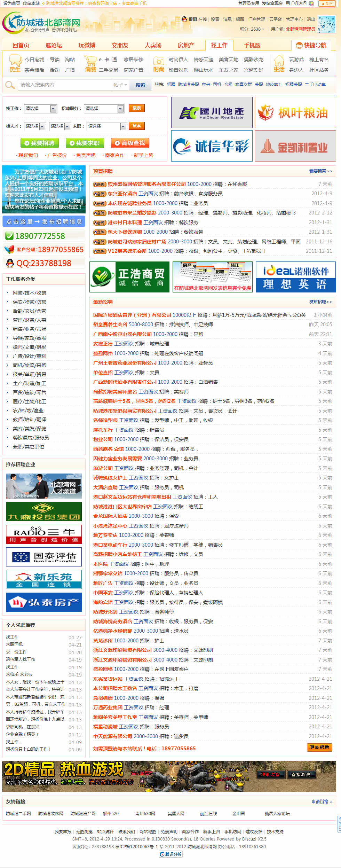Click the orange 高级查找 button
The image size is (341, 868).
click(130, 143)
